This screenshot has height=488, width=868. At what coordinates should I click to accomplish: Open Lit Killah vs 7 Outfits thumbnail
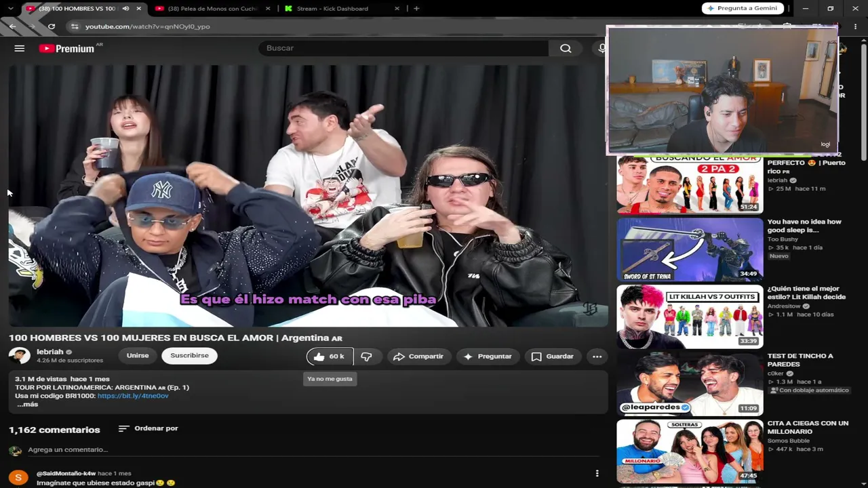[x=690, y=317]
